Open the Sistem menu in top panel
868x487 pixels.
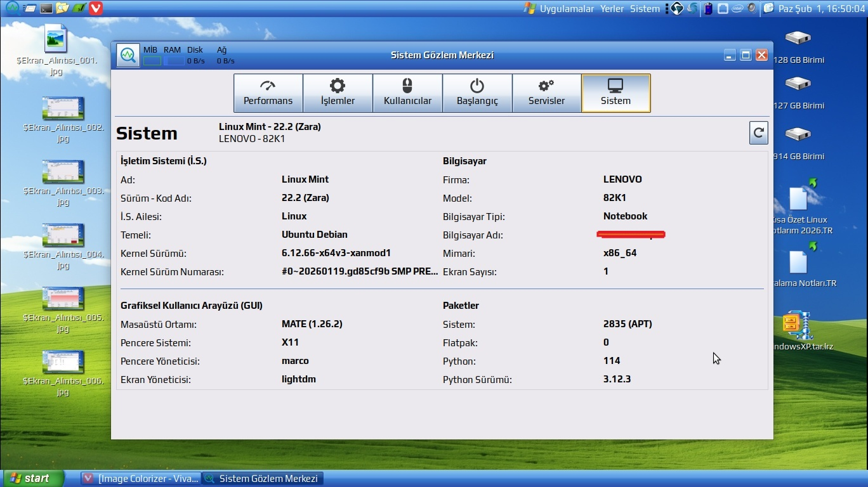[645, 9]
